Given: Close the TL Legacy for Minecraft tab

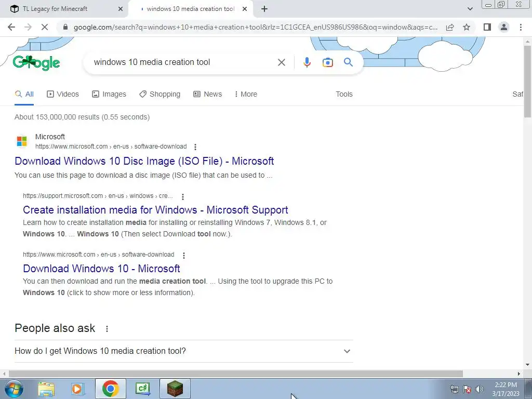Looking at the screenshot, I should 120,9.
